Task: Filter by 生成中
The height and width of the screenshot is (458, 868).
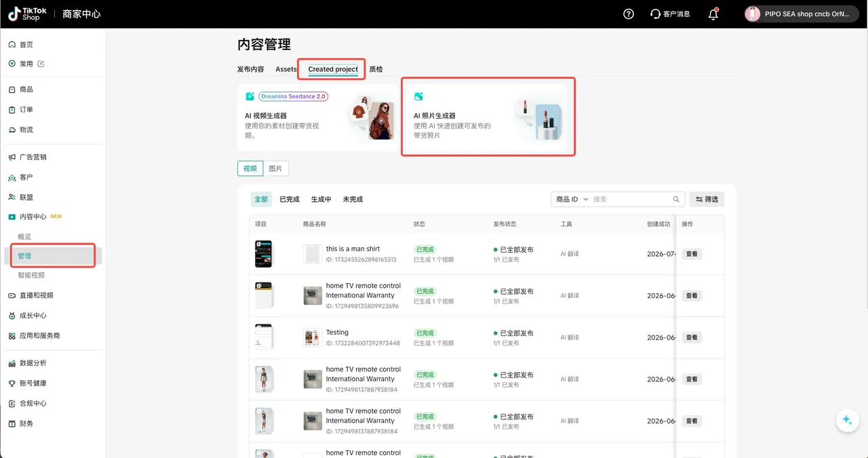Action: coord(321,199)
